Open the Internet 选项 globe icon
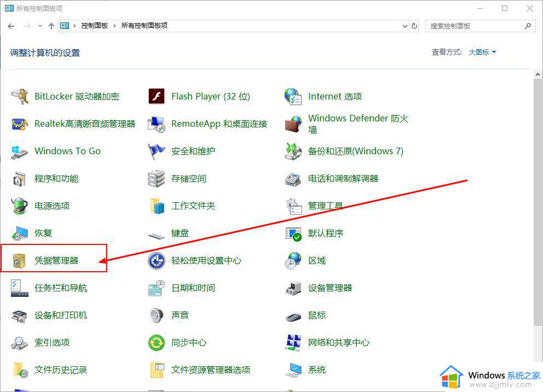 (x=293, y=96)
